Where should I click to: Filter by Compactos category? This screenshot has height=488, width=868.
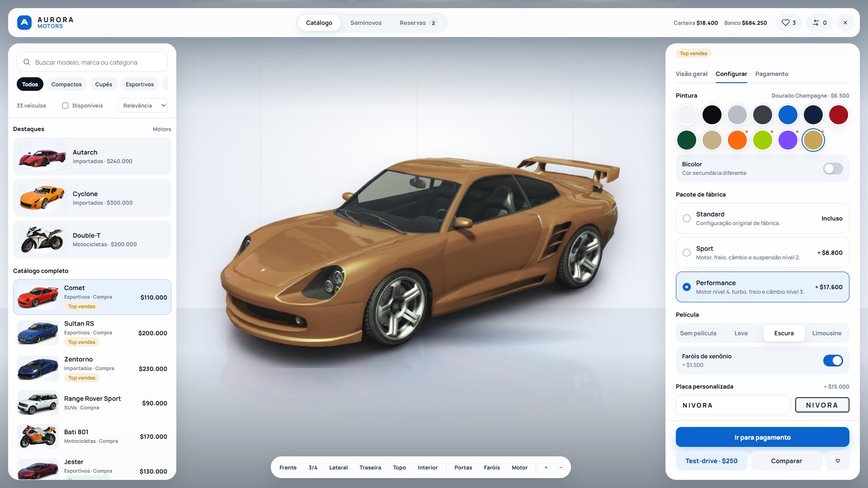click(x=66, y=84)
